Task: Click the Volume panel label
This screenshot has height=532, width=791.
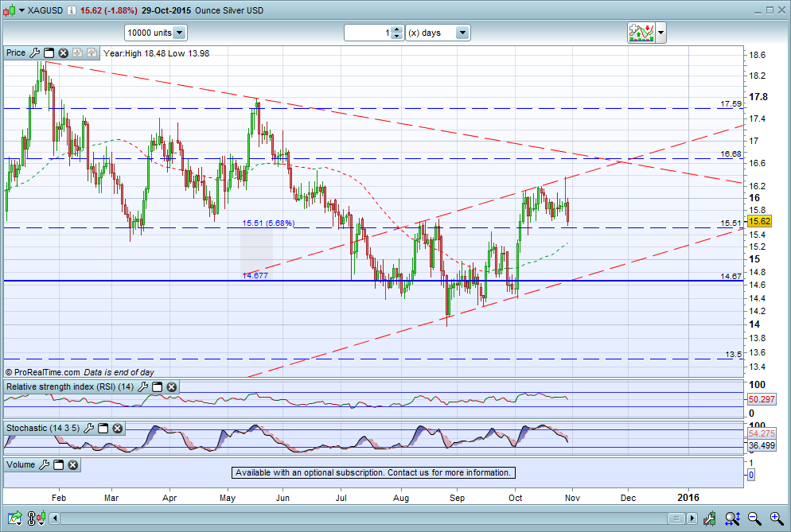Action: (21, 465)
